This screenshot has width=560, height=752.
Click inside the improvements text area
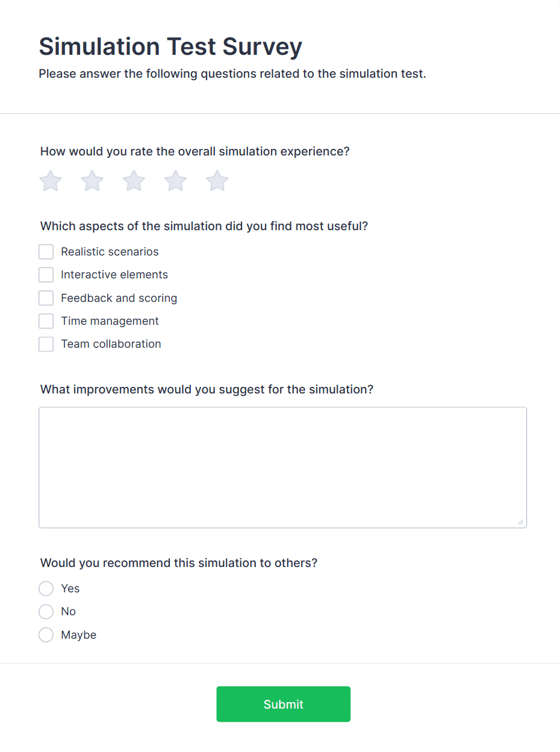[282, 467]
